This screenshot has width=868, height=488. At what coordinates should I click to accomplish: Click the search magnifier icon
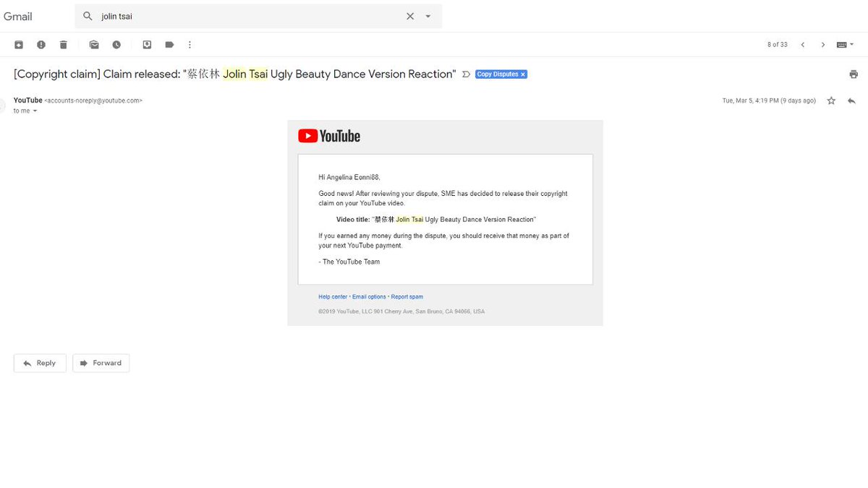[x=88, y=16]
